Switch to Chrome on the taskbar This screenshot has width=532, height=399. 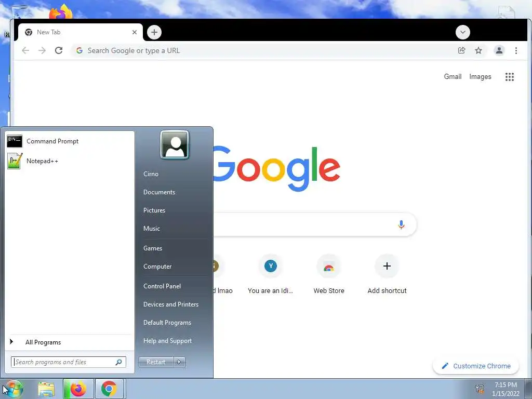pyautogui.click(x=109, y=389)
